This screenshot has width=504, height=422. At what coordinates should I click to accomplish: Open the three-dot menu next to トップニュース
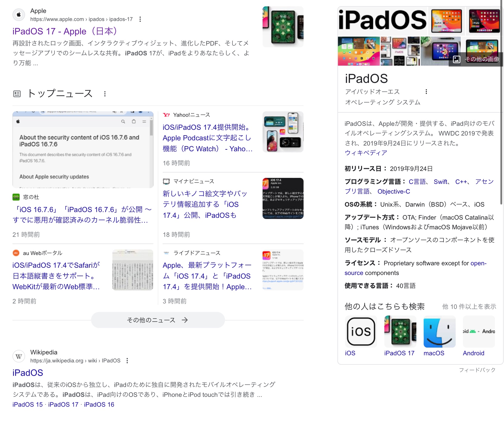[x=105, y=94]
